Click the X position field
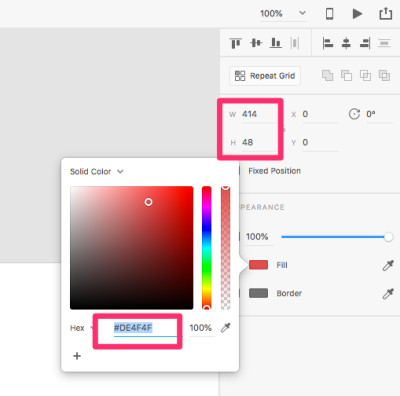400x396 pixels. (320, 114)
